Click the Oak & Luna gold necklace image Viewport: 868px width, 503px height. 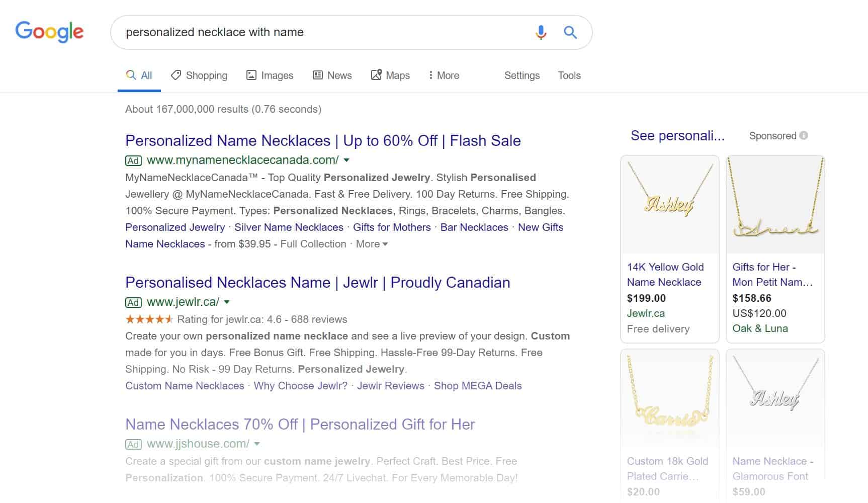click(775, 205)
